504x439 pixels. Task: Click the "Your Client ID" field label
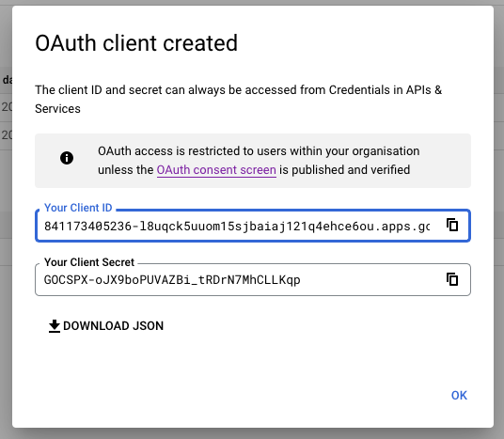(78, 208)
